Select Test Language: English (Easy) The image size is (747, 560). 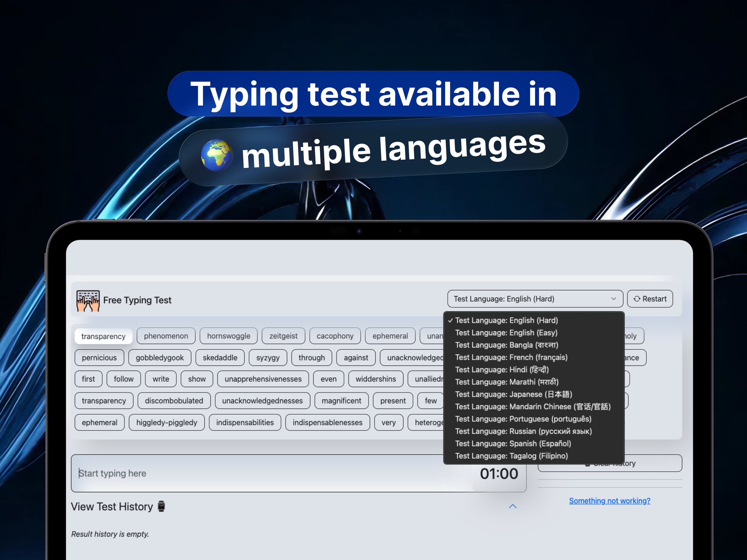click(506, 333)
